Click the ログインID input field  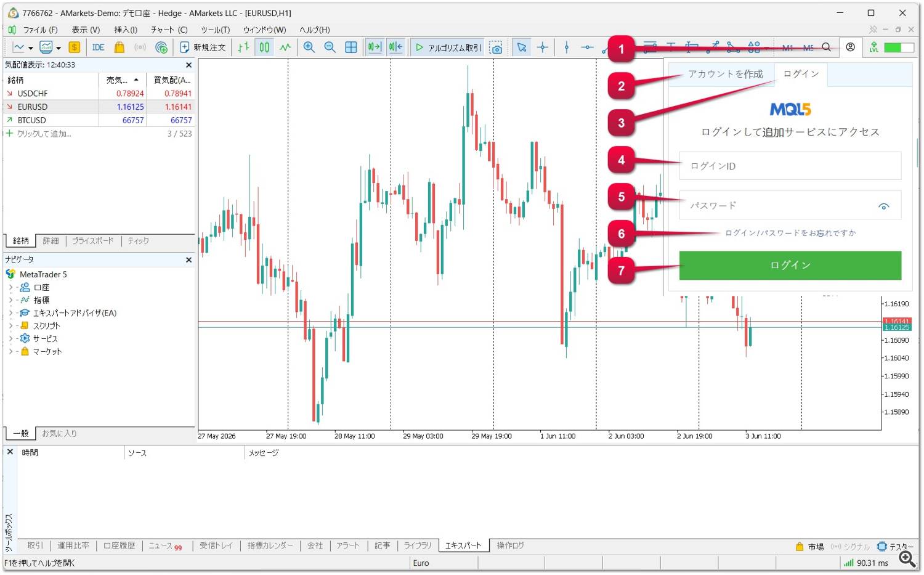790,166
